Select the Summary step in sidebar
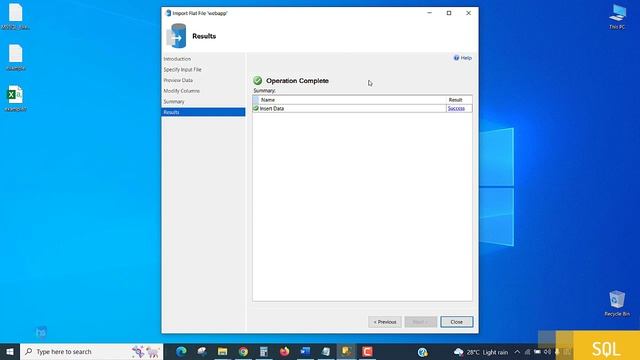 point(174,101)
